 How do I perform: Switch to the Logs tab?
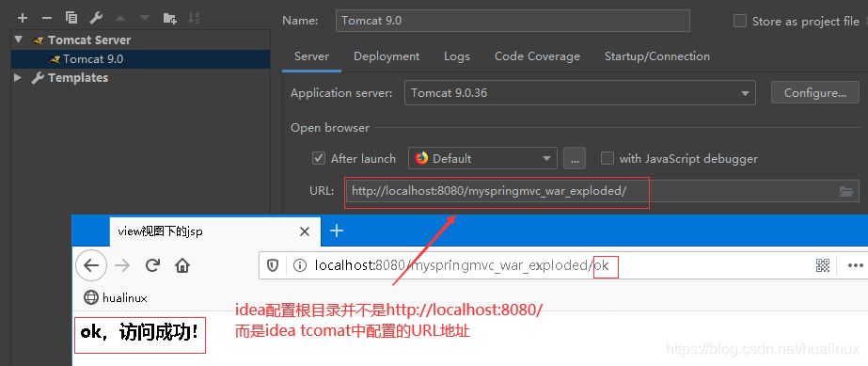point(457,56)
